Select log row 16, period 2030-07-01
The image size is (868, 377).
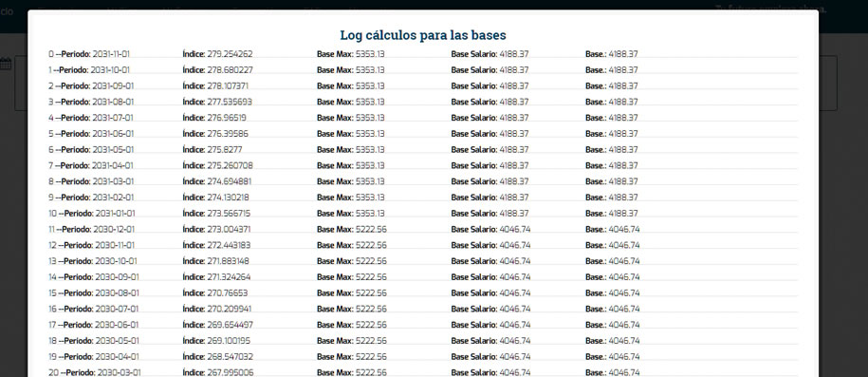(423, 310)
